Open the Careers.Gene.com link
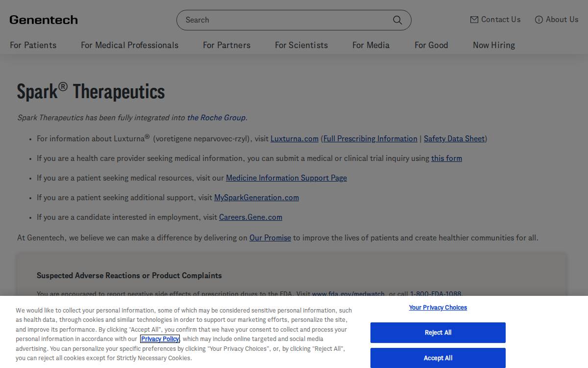The width and height of the screenshot is (588, 368). [x=250, y=217]
